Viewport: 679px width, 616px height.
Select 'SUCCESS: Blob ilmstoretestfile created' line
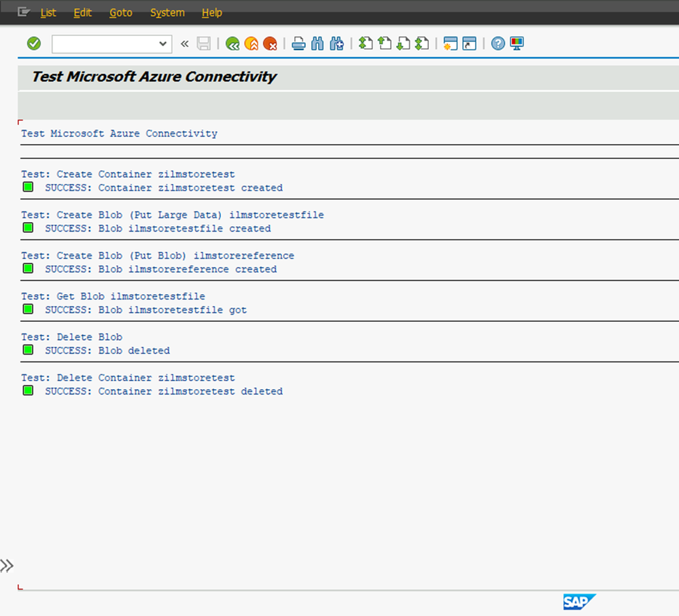point(158,228)
